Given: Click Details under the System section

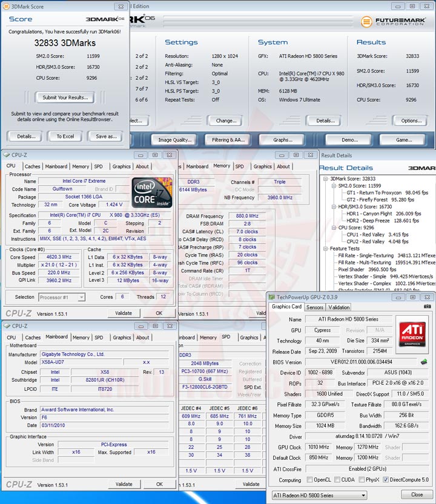Looking at the screenshot, I should coord(325,121).
